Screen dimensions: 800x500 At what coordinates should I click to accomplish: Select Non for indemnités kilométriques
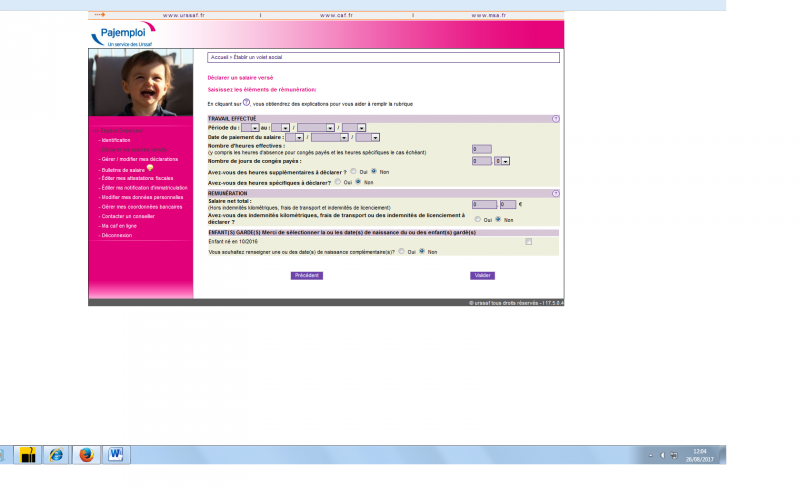[x=498, y=219]
